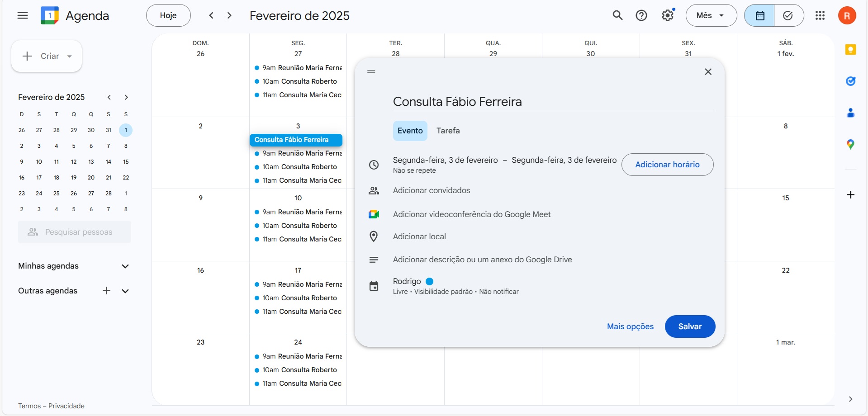The height and width of the screenshot is (416, 868).
Task: Open the Mês view dropdown
Action: (x=711, y=15)
